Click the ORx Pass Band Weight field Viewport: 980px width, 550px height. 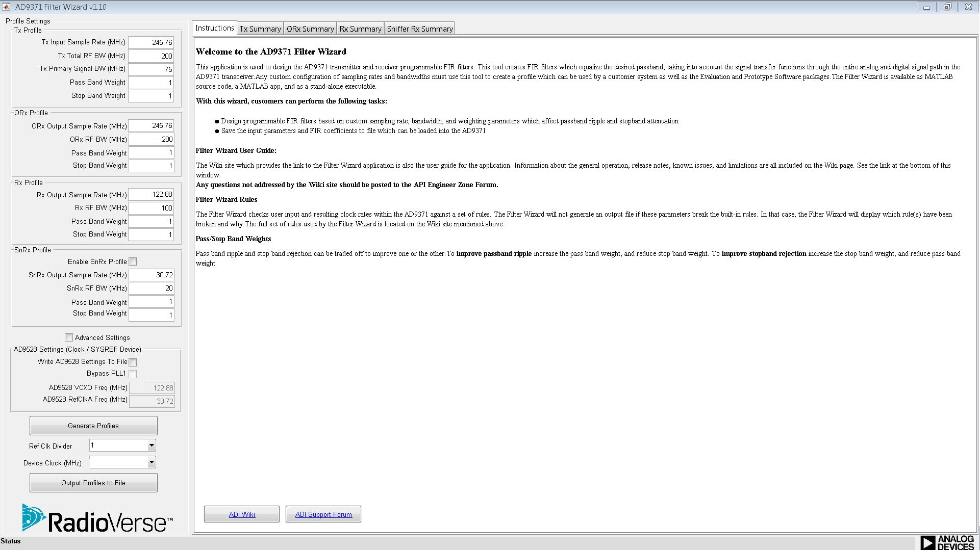coord(151,152)
